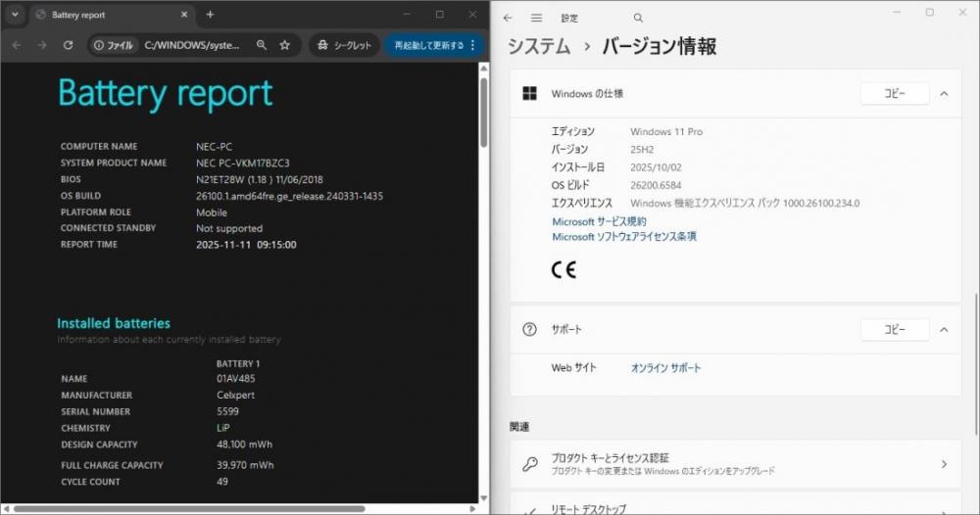The image size is (980, 515).
Task: Click the Windows logo icon in specs header
Action: [529, 94]
